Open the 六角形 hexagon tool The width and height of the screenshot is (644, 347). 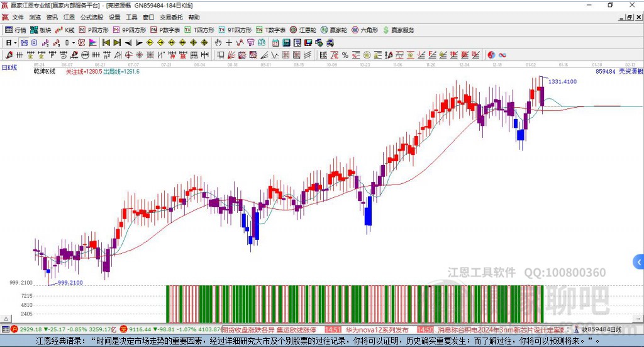[365, 30]
